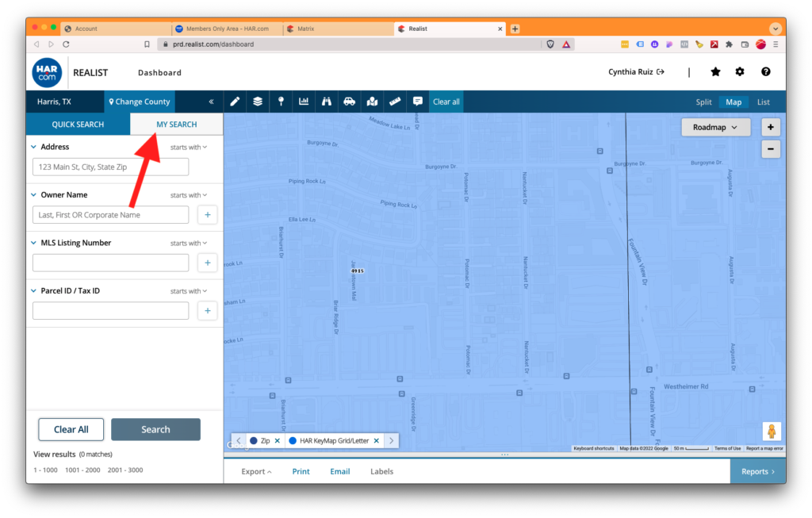Switch to Map view

pos(733,102)
